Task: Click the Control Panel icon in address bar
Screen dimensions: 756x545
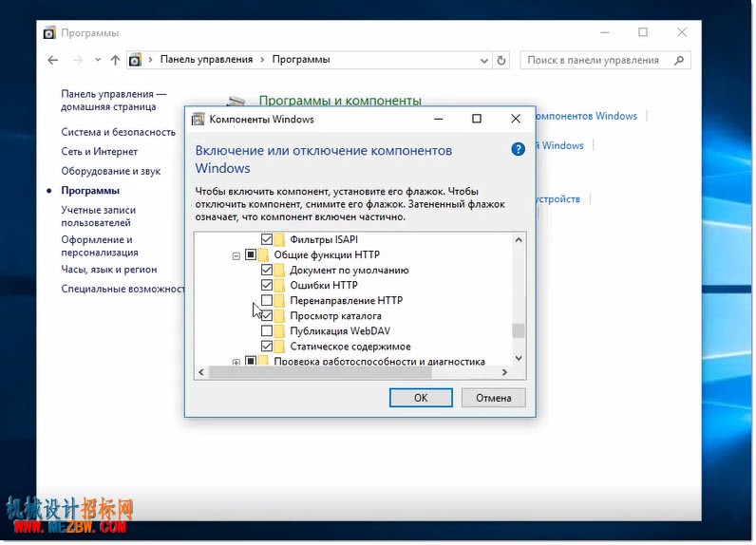Action: point(136,60)
